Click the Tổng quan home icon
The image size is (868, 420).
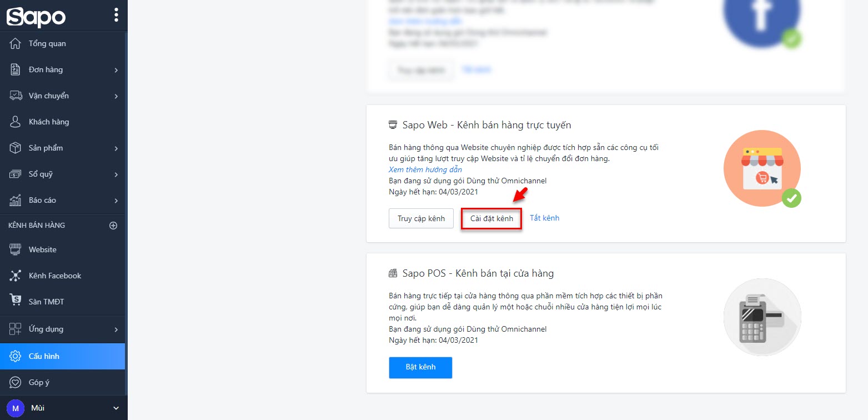pos(16,43)
